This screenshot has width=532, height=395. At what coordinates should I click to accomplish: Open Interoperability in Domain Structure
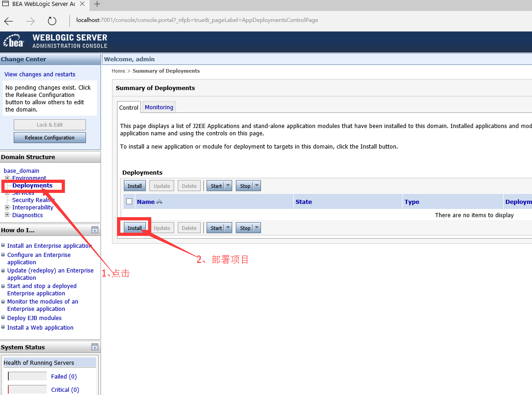[x=32, y=208]
